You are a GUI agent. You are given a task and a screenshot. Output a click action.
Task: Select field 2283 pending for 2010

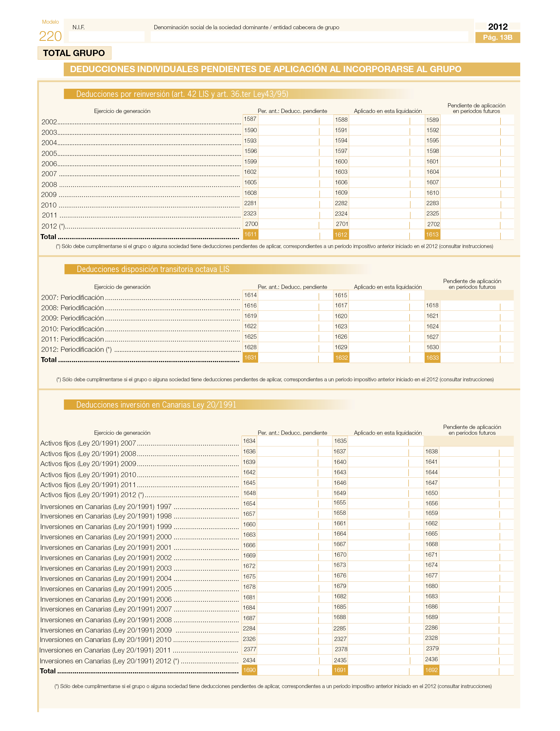point(478,203)
